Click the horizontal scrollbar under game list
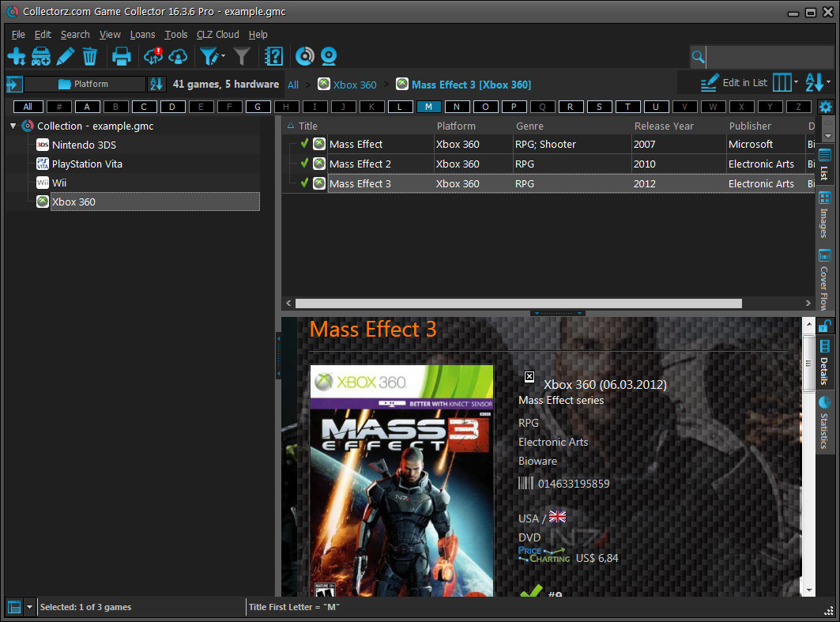 pos(518,303)
